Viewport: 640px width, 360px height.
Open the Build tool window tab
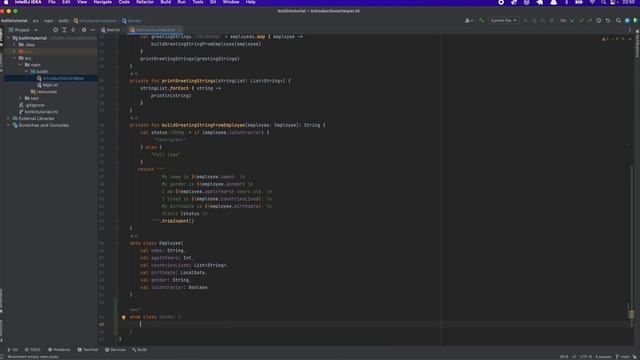pyautogui.click(x=139, y=350)
